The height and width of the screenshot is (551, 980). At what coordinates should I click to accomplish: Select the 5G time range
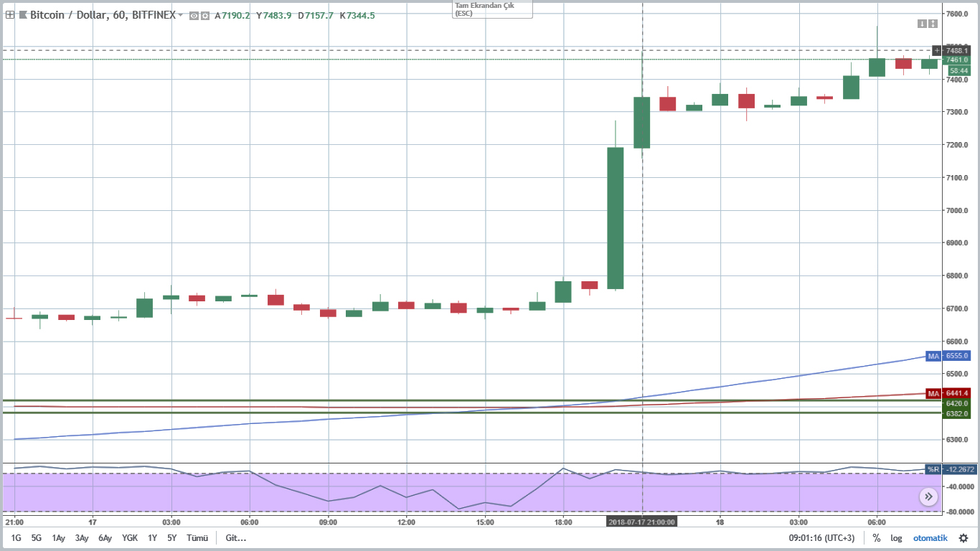point(36,538)
